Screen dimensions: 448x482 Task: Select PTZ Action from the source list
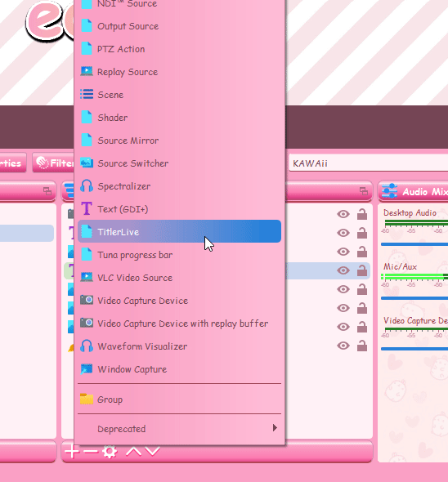(x=179, y=49)
